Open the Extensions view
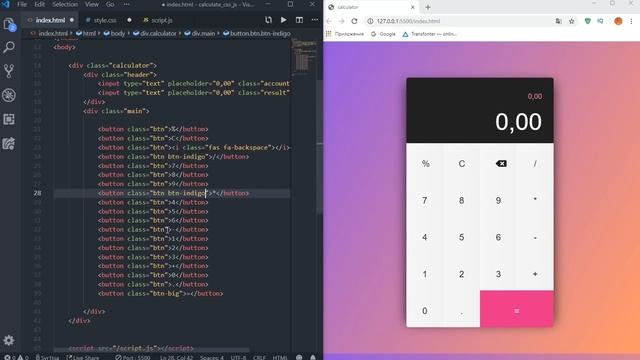640x360 pixels. tap(9, 119)
